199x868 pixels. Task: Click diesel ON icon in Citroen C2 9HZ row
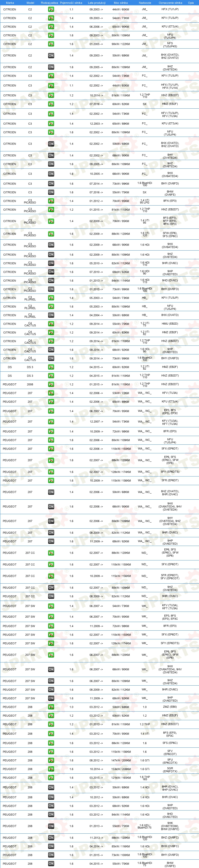tap(51, 67)
